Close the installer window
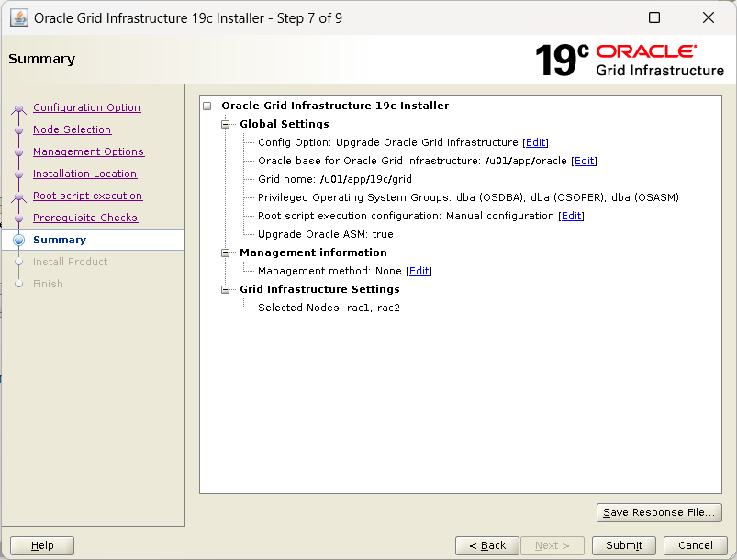The height and width of the screenshot is (560, 737). tap(709, 17)
